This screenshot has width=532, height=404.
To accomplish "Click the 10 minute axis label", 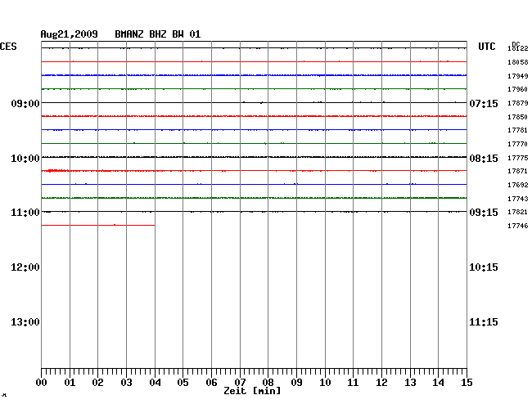I will click(325, 383).
